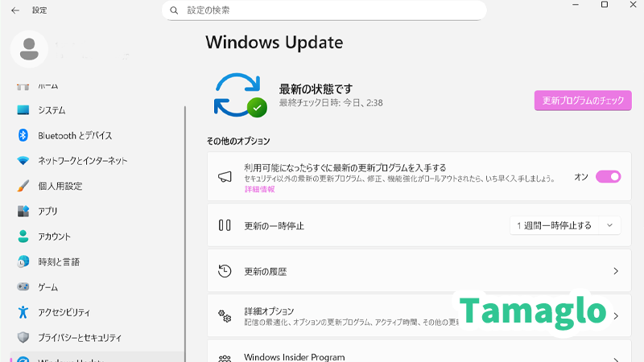The image size is (644, 362).
Task: Click the 時刻と言語 globe clock icon
Action: point(23,261)
